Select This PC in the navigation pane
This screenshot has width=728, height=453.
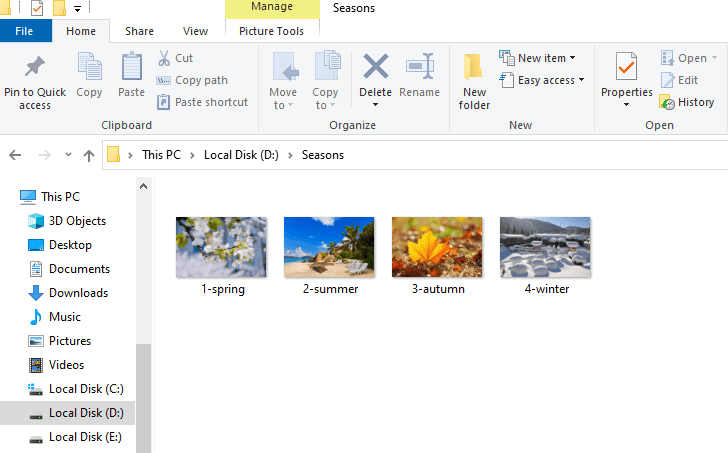coord(60,197)
